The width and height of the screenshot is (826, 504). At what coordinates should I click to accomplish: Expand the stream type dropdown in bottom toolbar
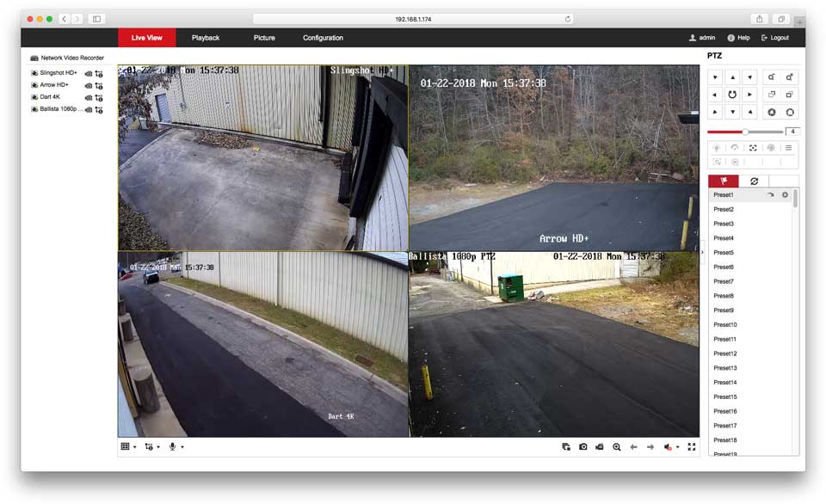coord(152,446)
